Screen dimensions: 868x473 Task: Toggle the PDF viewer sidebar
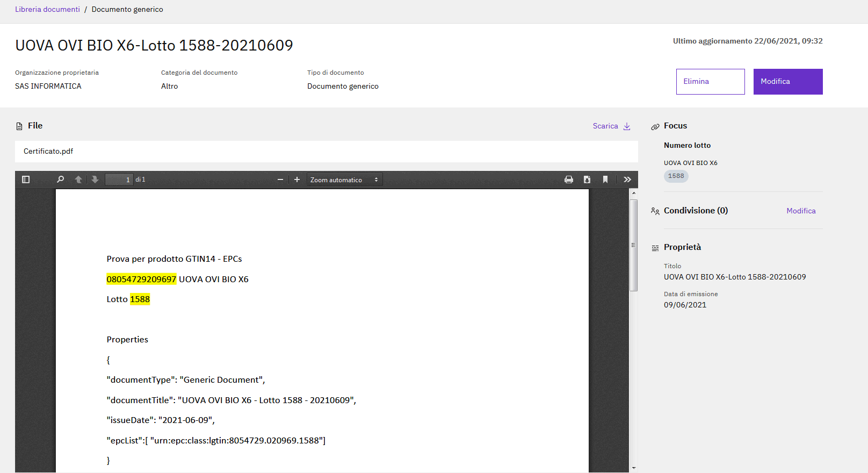[26, 180]
